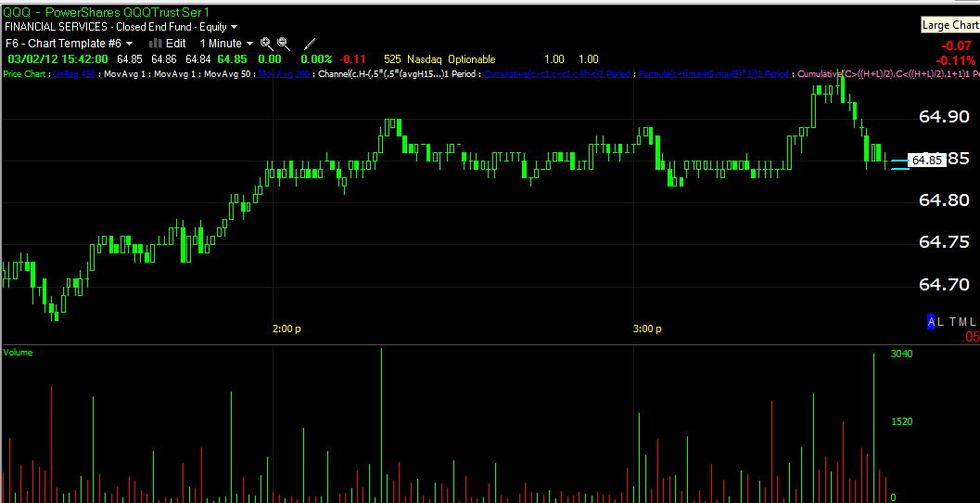Click the red -0.07 change value

coord(956,45)
